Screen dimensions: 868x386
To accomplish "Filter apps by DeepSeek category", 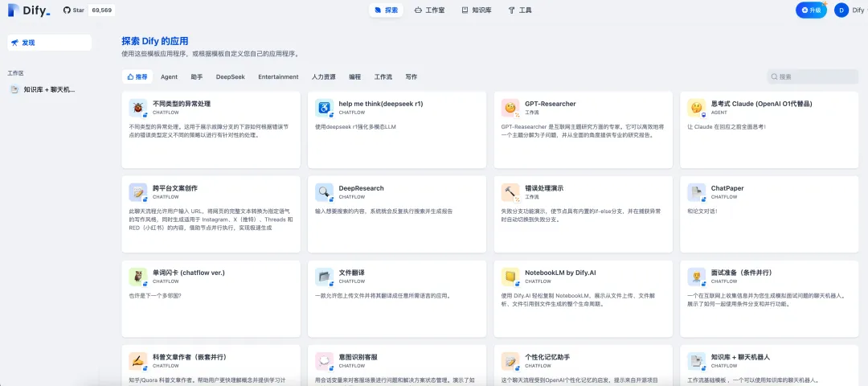I will point(230,77).
